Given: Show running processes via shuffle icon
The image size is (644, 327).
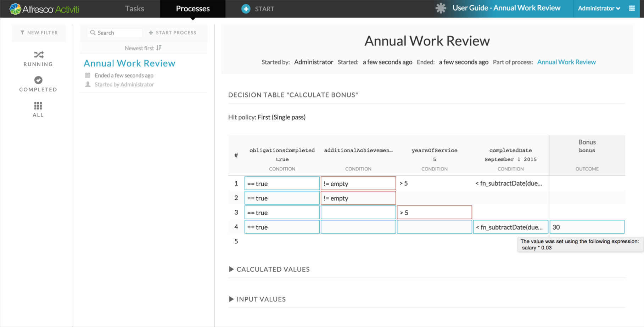Looking at the screenshot, I should coord(38,55).
